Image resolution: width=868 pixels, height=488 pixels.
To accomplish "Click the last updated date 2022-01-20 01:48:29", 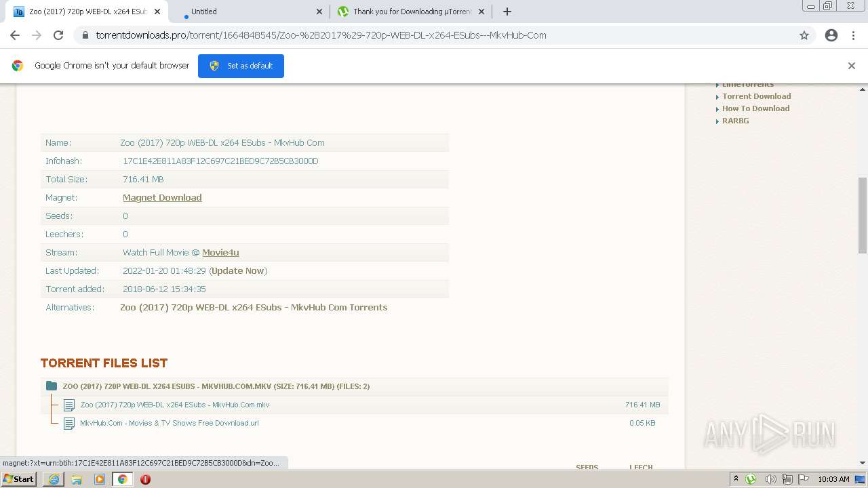I will (164, 271).
